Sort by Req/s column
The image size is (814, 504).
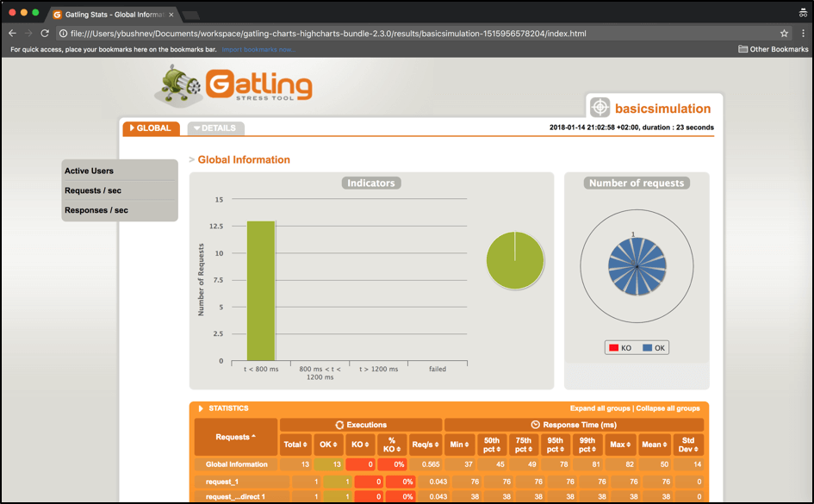(426, 445)
